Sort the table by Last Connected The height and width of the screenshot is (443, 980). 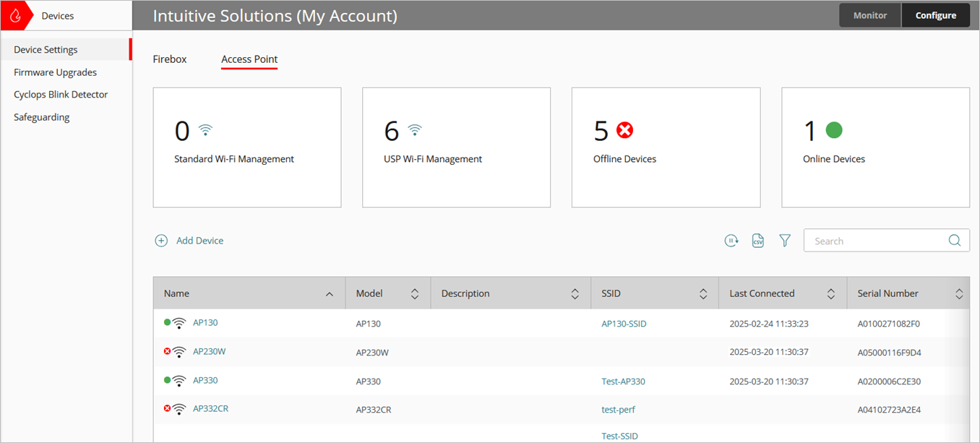(x=830, y=293)
